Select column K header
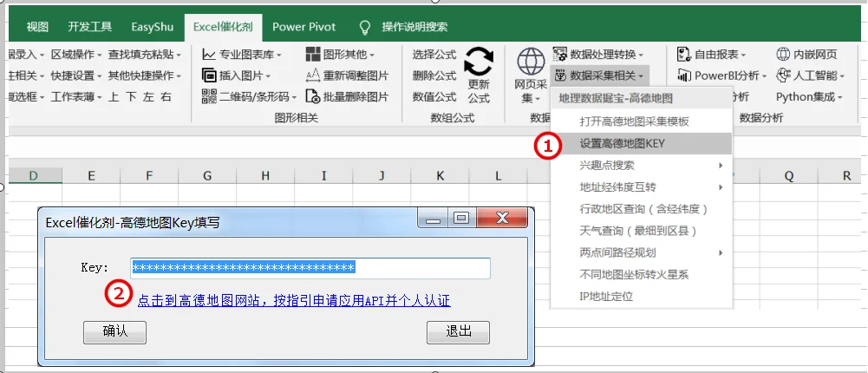The width and height of the screenshot is (868, 373). tap(441, 176)
